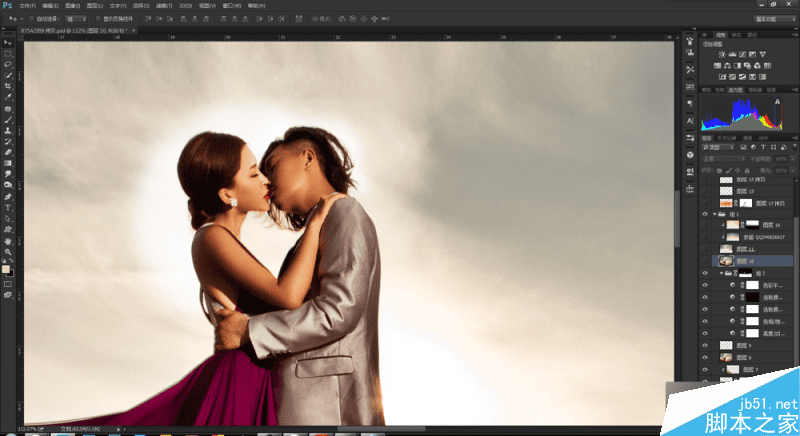Switch to the 历史记录 panel tab
Viewport: 800px width, 436px height.
[x=727, y=138]
